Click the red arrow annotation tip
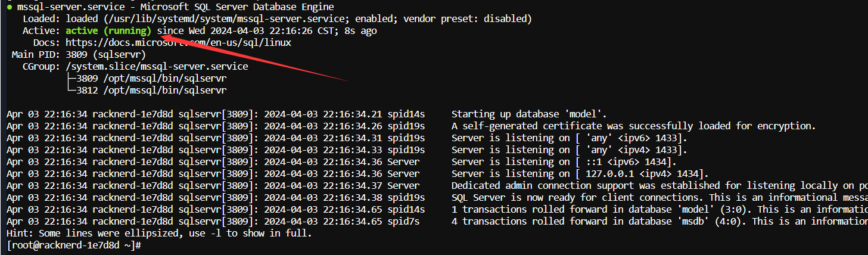 (x=162, y=35)
